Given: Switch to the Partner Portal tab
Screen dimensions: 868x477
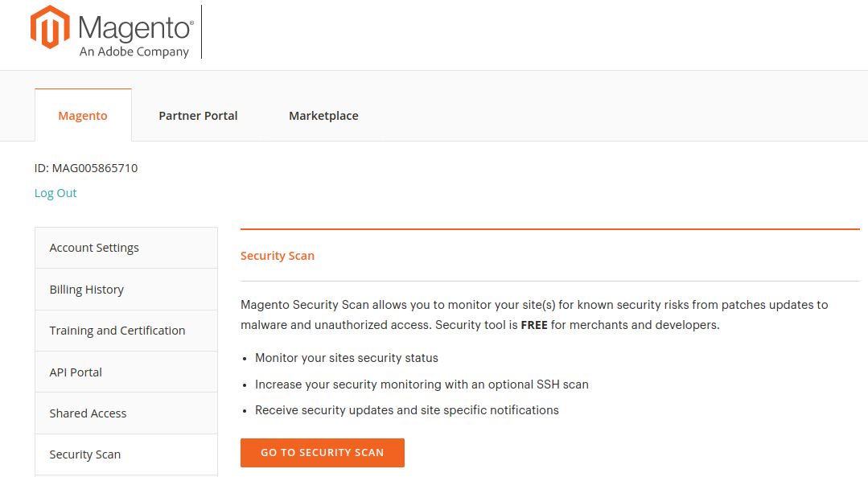Looking at the screenshot, I should 198,115.
